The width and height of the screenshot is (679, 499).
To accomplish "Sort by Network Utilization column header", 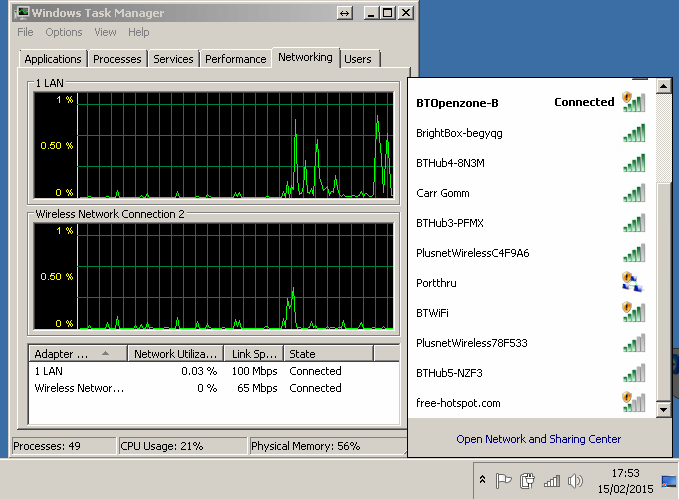I will 175,353.
